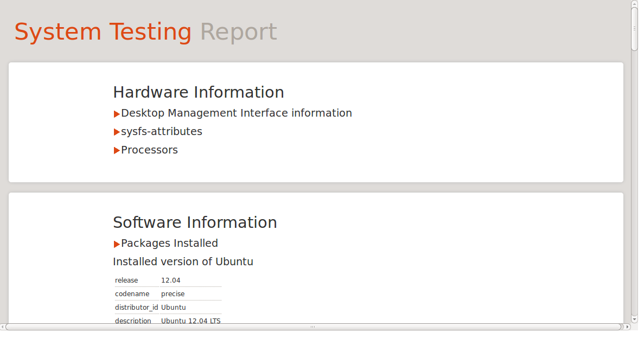Click the System Testing Report title
This screenshot has height=345, width=644.
(145, 32)
